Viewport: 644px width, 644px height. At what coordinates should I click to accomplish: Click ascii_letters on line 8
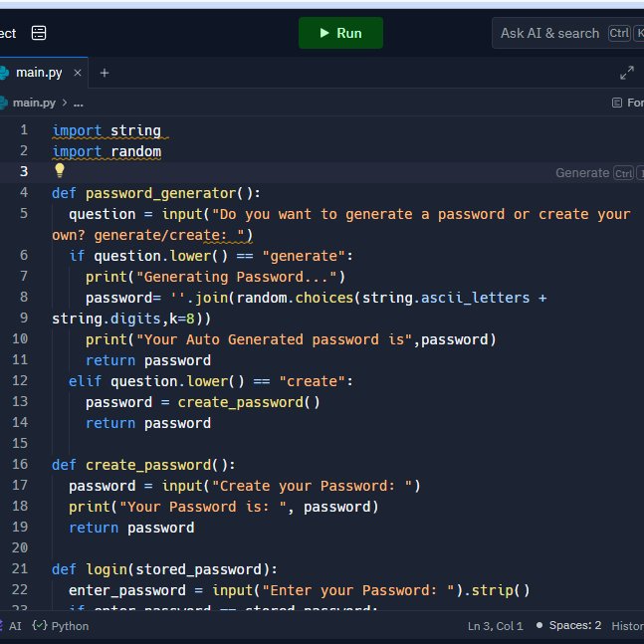pos(475,298)
